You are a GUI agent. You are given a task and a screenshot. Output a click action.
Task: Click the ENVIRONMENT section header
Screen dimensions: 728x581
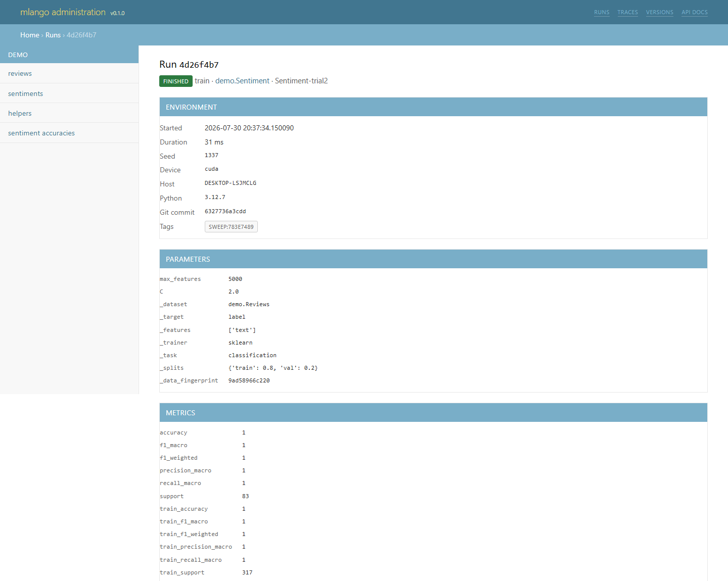(433, 107)
